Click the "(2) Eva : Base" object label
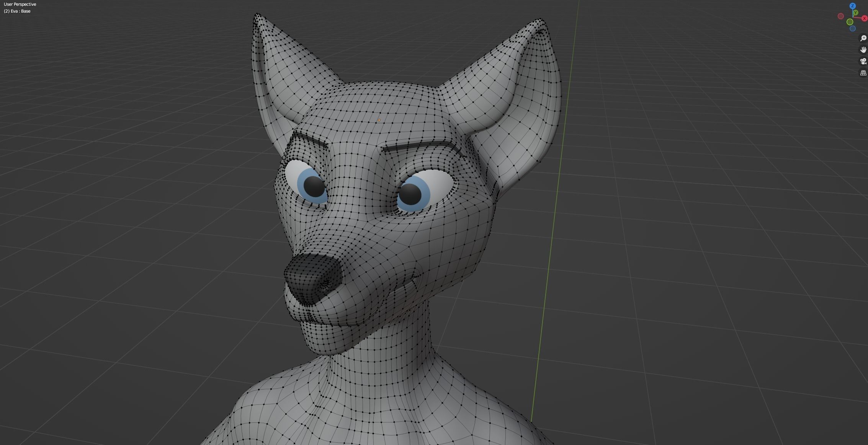The image size is (868, 445). [17, 11]
